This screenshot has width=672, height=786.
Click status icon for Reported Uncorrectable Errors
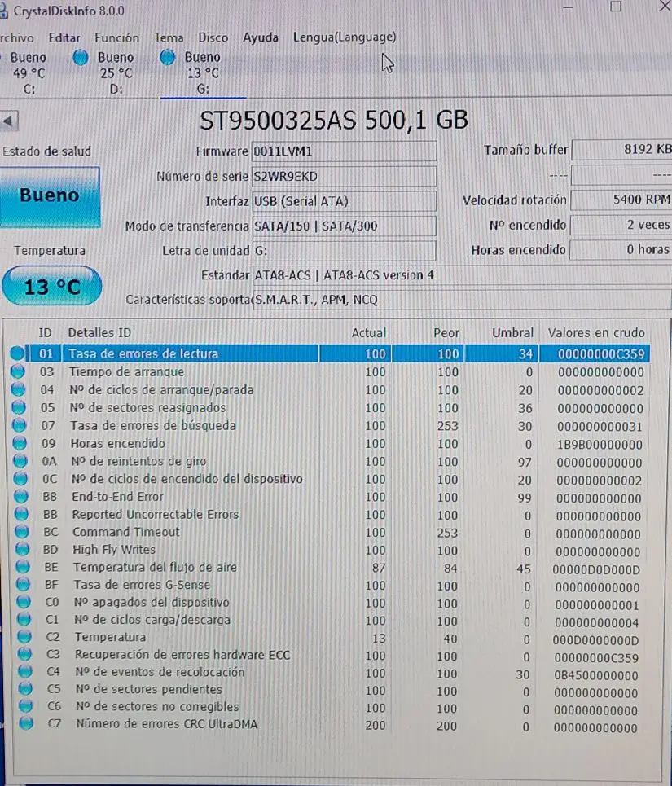pos(21,514)
